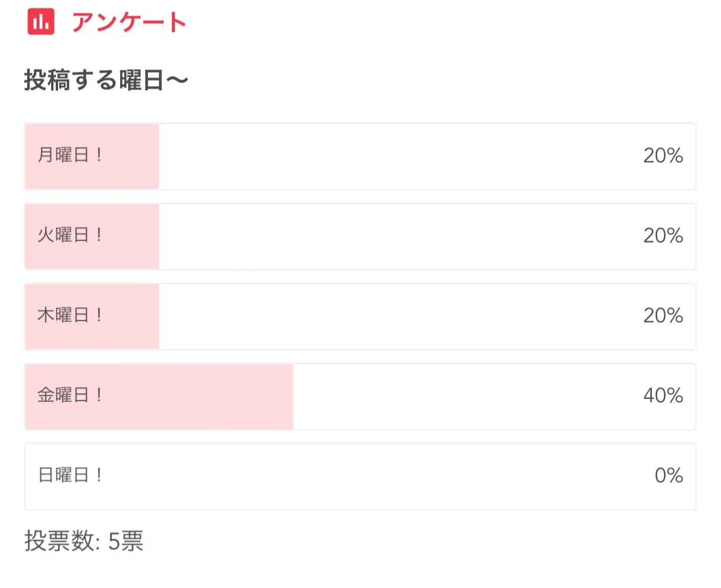The image size is (721, 588).
Task: Click the 20% result for 月曜日
Action: point(663,155)
